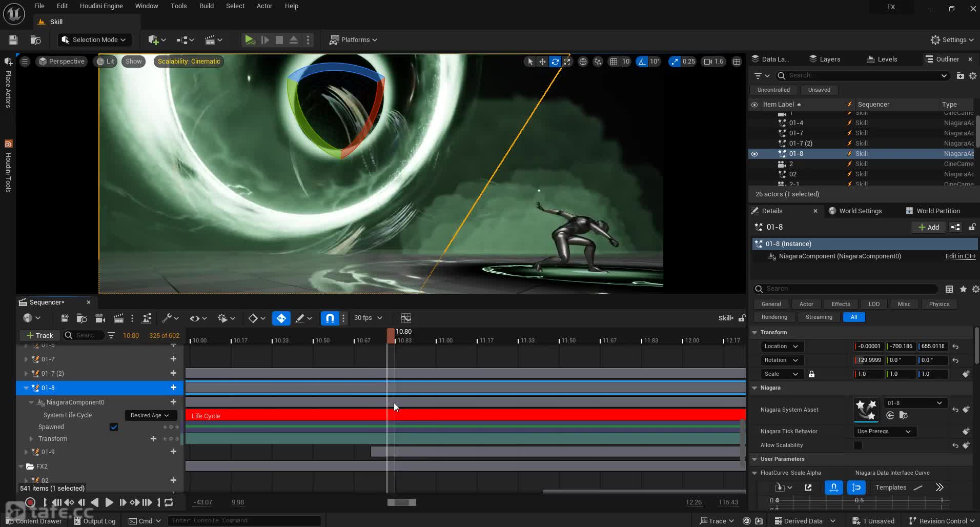Toggle rotation angle snapping icon
Image resolution: width=980 pixels, height=527 pixels.
(641, 62)
